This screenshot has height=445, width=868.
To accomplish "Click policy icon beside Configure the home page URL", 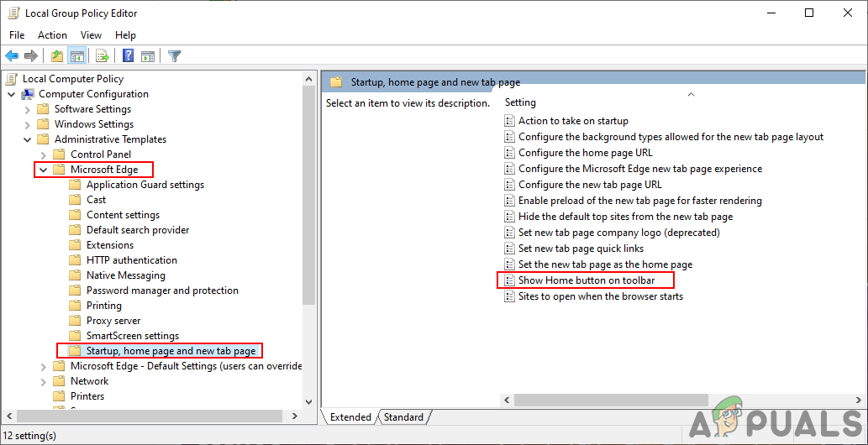I will [509, 153].
